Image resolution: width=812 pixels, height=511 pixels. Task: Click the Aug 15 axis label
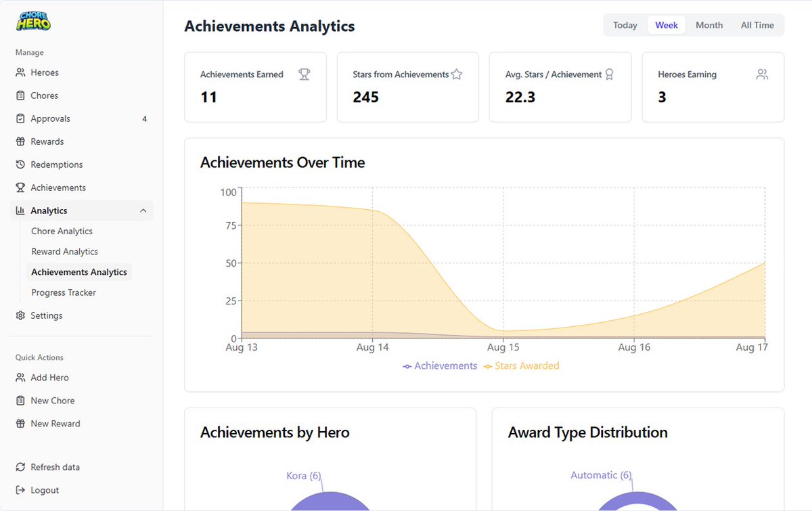pos(503,347)
